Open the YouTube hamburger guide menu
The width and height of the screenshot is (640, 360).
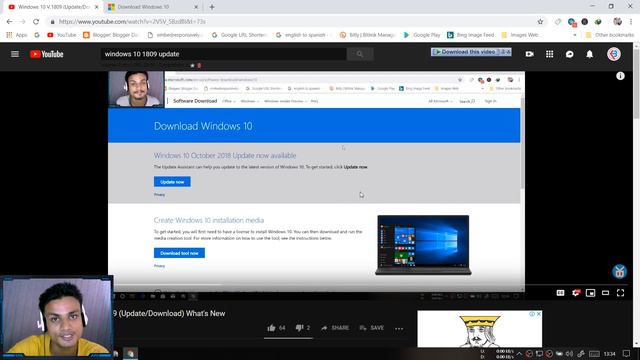[15, 54]
